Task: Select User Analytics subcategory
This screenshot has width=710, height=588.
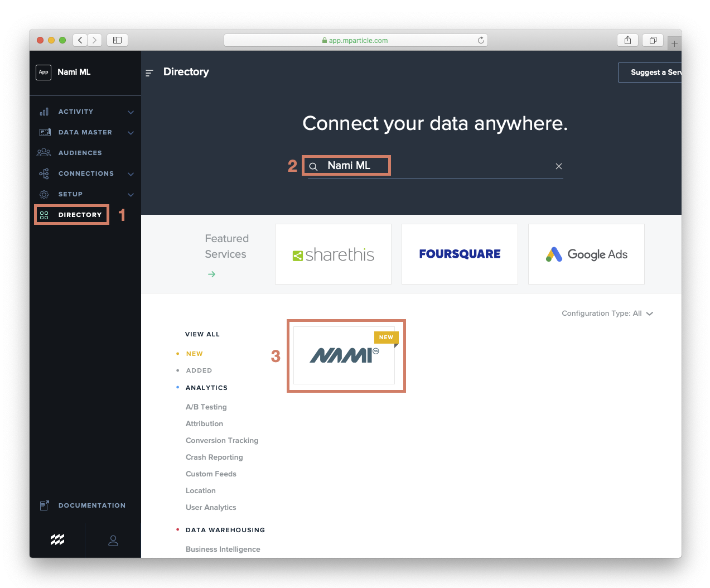Action: 211,508
